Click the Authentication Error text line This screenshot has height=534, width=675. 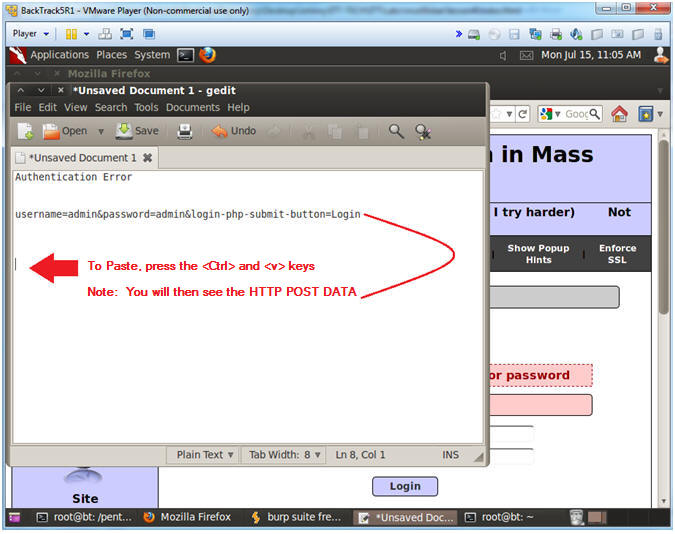pos(74,177)
